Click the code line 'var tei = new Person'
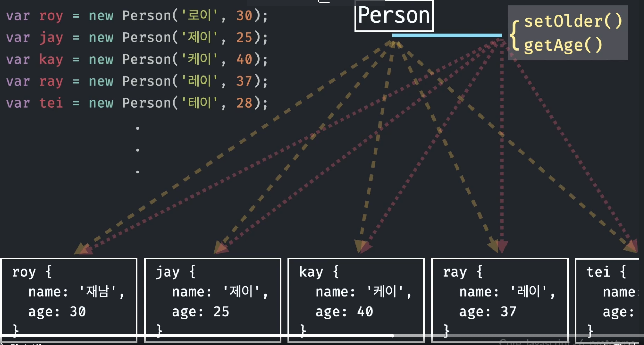The image size is (644, 345). coord(137,103)
